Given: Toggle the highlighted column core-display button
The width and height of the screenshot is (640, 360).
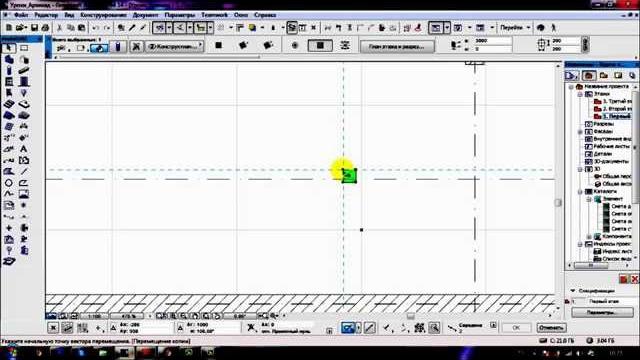Looking at the screenshot, I should coord(99,48).
